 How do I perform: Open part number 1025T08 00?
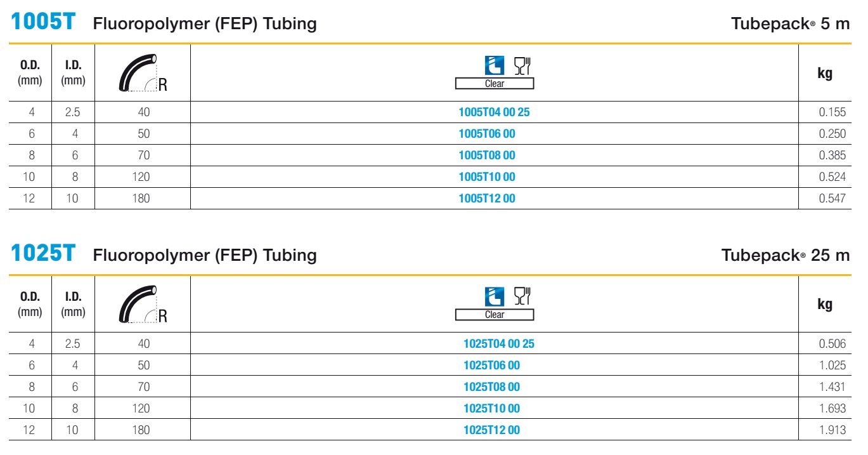pos(492,387)
